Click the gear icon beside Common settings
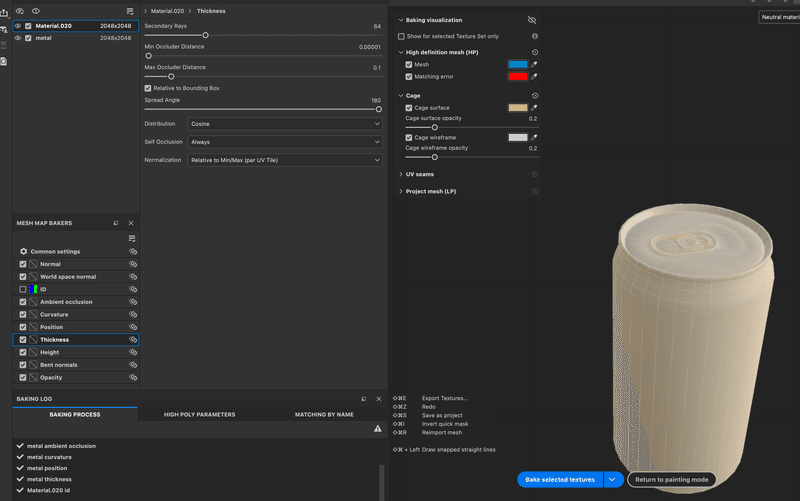 (23, 252)
